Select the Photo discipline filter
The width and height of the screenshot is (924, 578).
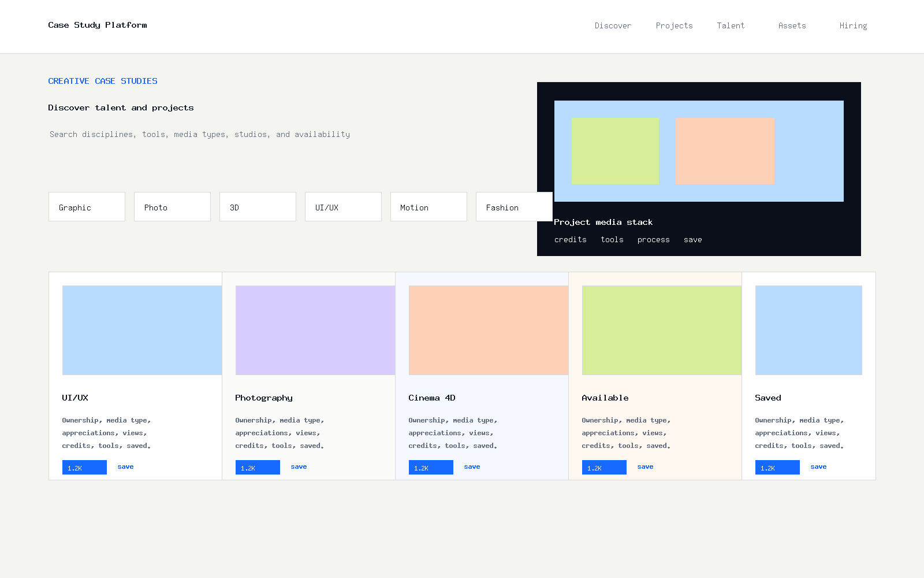click(172, 207)
